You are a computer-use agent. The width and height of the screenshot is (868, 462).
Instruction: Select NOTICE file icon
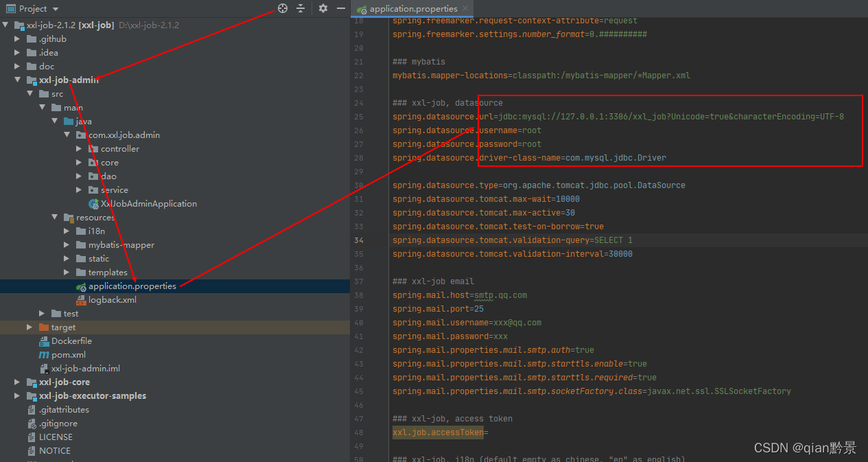[32, 451]
